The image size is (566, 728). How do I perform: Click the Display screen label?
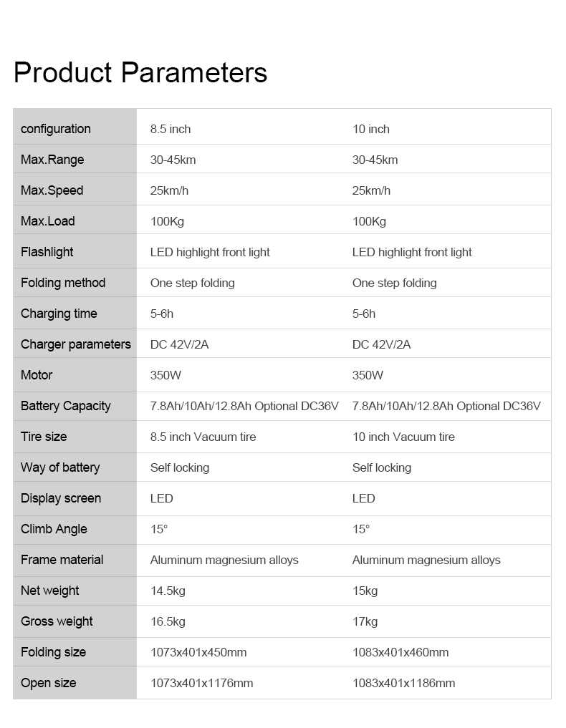coord(61,498)
